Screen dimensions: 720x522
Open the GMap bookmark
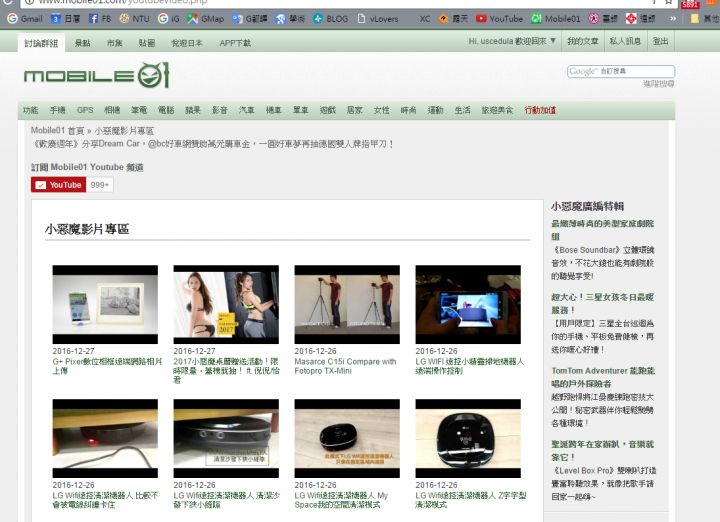coord(206,18)
